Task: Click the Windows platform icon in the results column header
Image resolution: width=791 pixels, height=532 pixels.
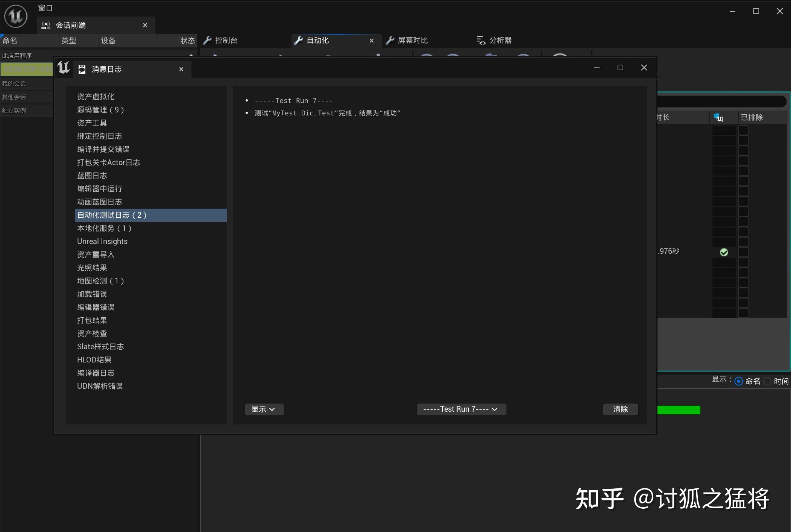Action: (x=719, y=117)
